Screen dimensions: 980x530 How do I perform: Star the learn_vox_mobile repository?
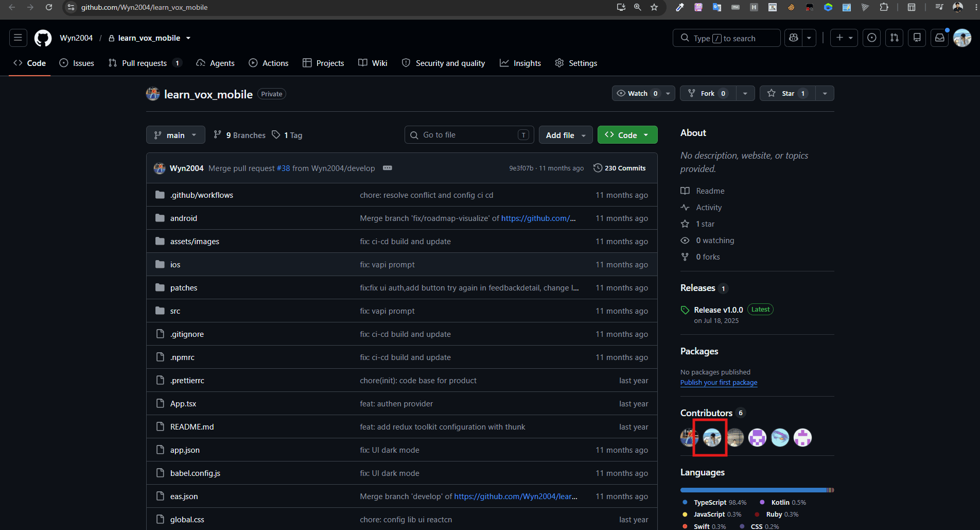[x=787, y=93]
